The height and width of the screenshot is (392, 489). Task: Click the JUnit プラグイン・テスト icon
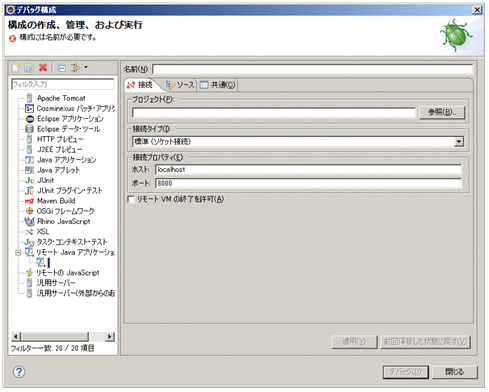coord(30,191)
